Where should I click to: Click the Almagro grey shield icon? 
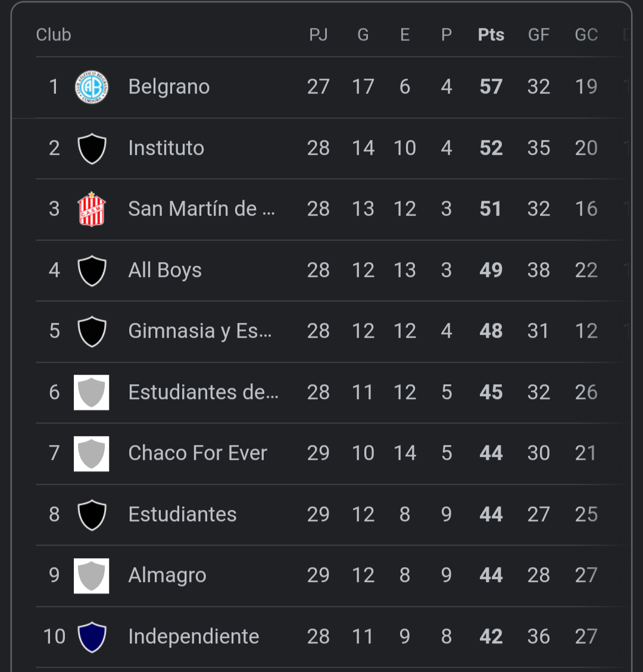point(92,575)
